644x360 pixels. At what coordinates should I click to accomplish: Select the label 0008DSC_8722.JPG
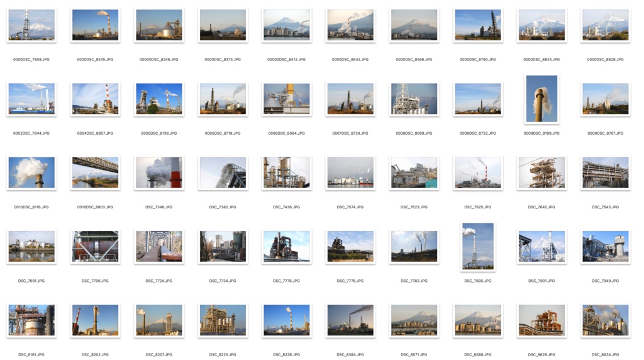pos(478,133)
